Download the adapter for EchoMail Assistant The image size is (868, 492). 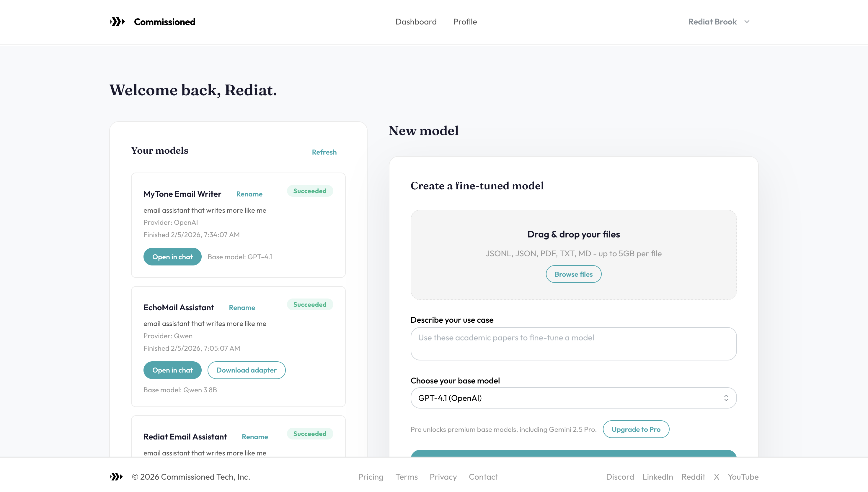247,370
